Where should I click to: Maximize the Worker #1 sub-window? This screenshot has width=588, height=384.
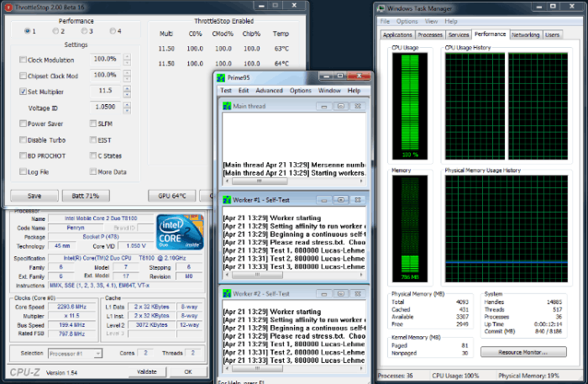point(340,200)
